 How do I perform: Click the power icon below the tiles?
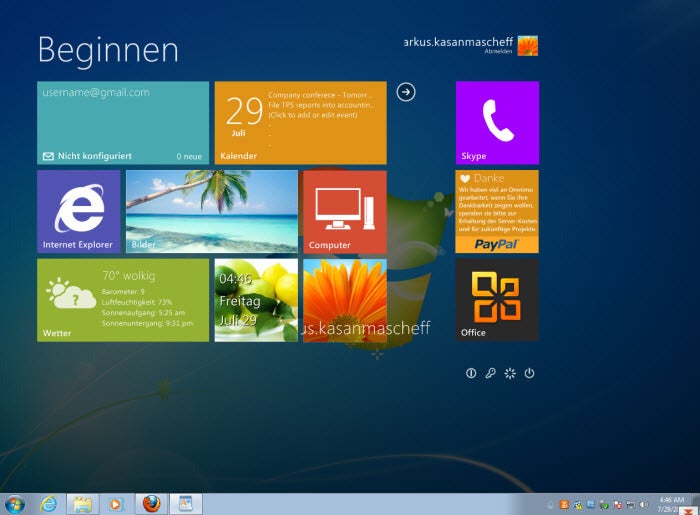coord(530,373)
